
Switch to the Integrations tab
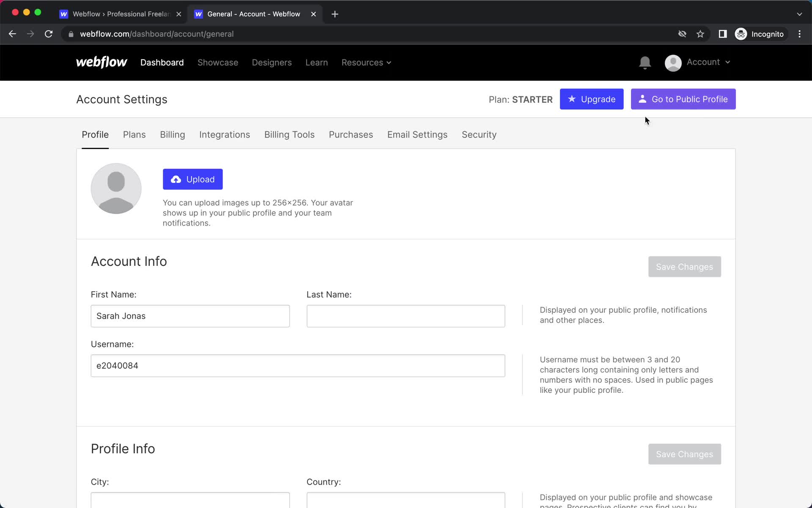point(225,135)
